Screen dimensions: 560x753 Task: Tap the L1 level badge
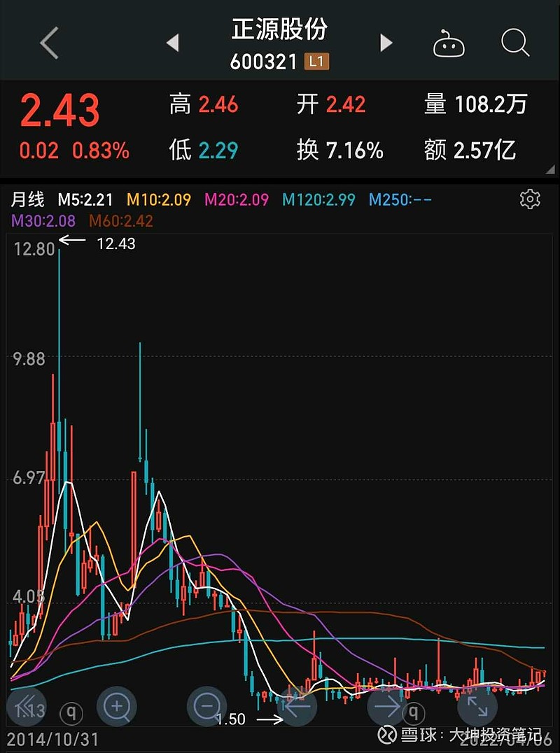[317, 62]
